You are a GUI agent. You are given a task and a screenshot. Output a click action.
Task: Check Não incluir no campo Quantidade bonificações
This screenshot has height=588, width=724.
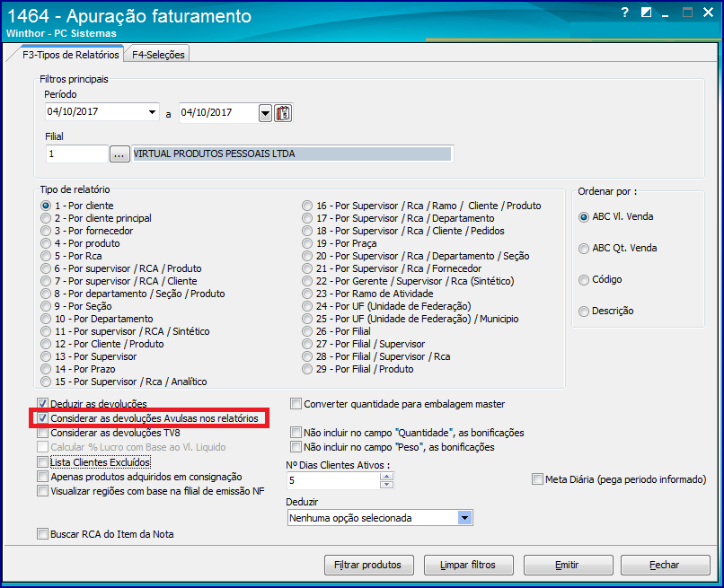(x=296, y=433)
